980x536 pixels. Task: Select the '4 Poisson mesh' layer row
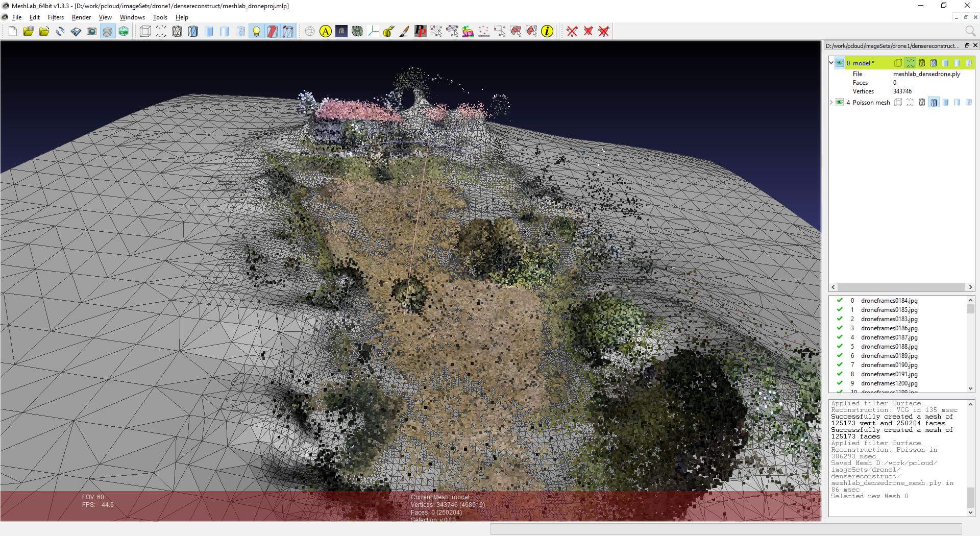coord(902,103)
